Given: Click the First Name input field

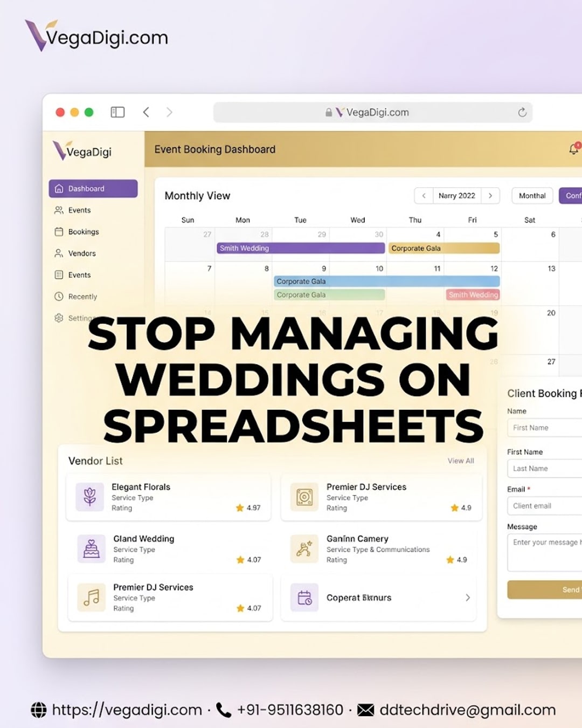Looking at the screenshot, I should pos(544,428).
